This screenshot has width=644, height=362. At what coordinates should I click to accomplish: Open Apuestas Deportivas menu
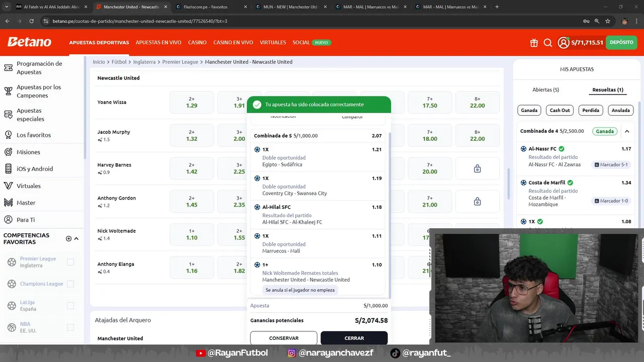click(99, 43)
